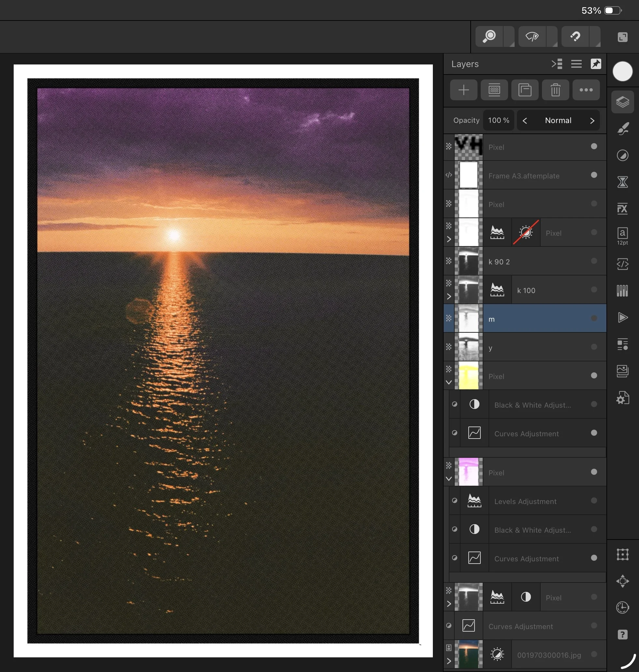
Task: Add a new layer with plus button
Action: [463, 90]
